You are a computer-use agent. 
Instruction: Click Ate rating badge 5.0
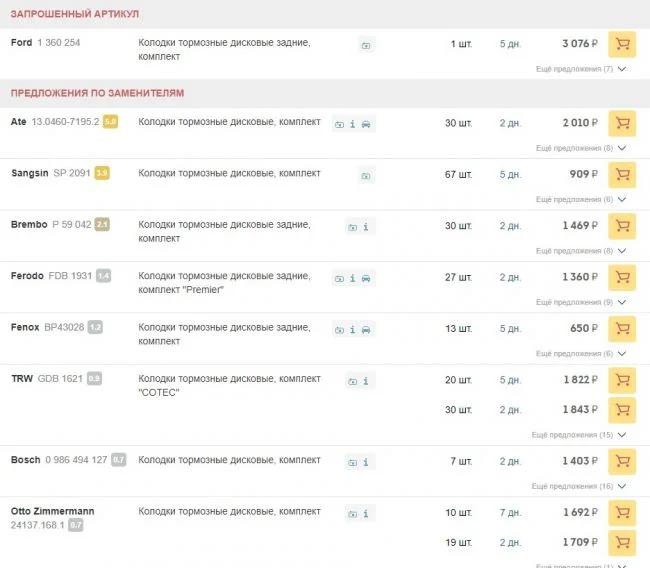click(x=110, y=122)
